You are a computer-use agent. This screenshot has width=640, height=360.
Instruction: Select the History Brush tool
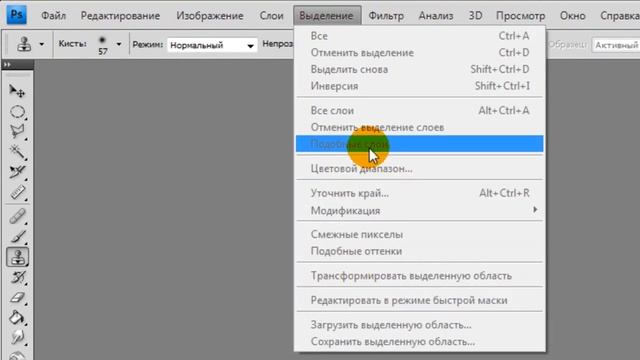click(17, 278)
